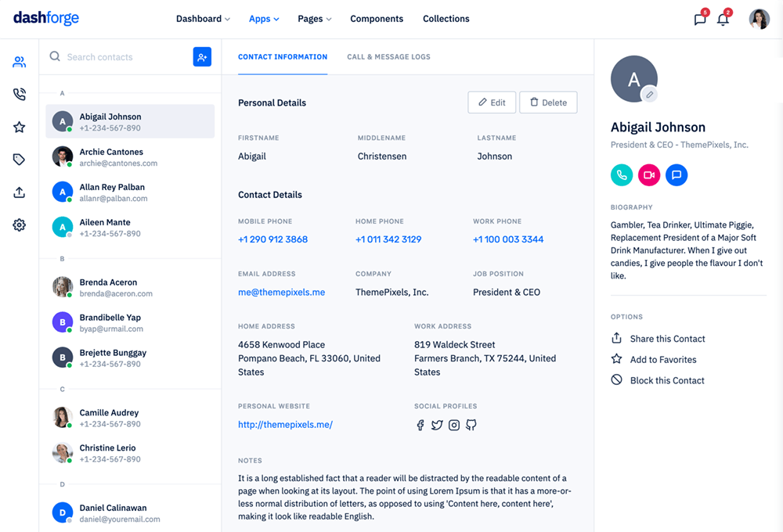Open the me@themepixels.me email link

tap(281, 292)
